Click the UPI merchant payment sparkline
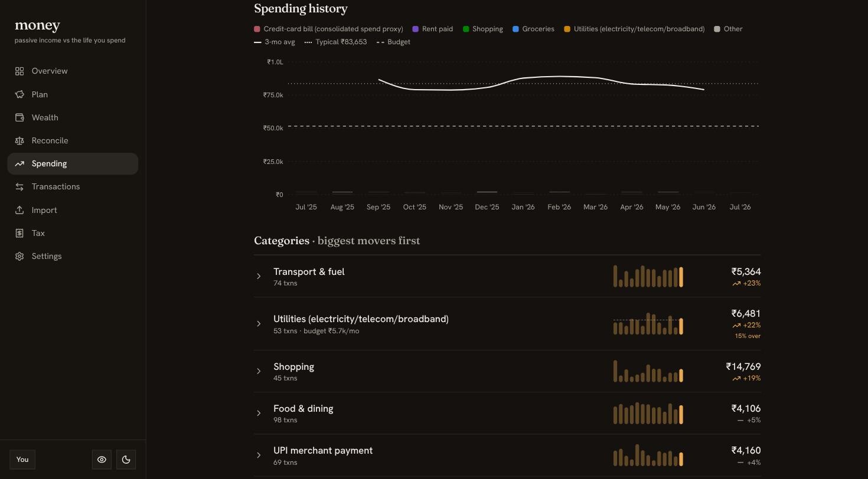This screenshot has width=868, height=479. tap(648, 455)
